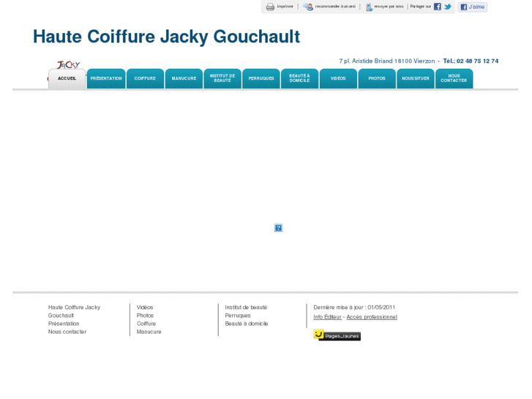The image size is (532, 399).
Task: Open the Accès professionnel link
Action: [372, 317]
